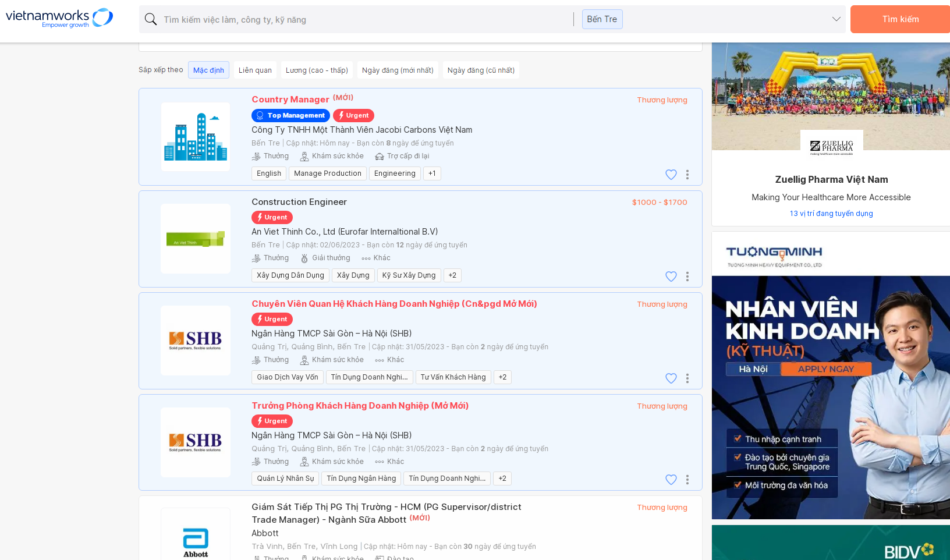Select the Engineering skill tag
Viewport: 950px width, 560px height.
point(395,173)
